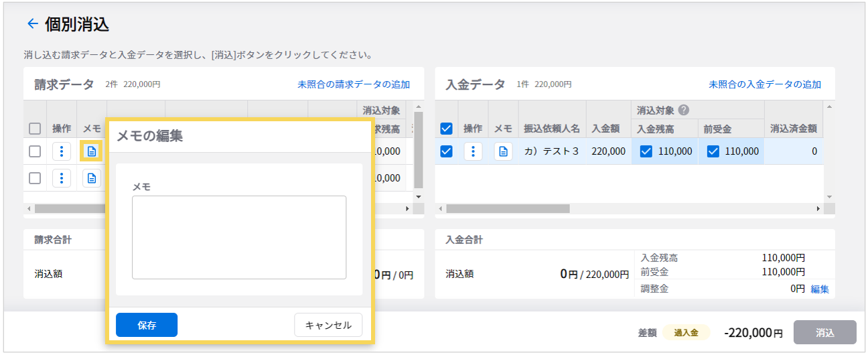Click the back arrow next to 個別消込
Screen dimensions: 868x355
coord(31,24)
